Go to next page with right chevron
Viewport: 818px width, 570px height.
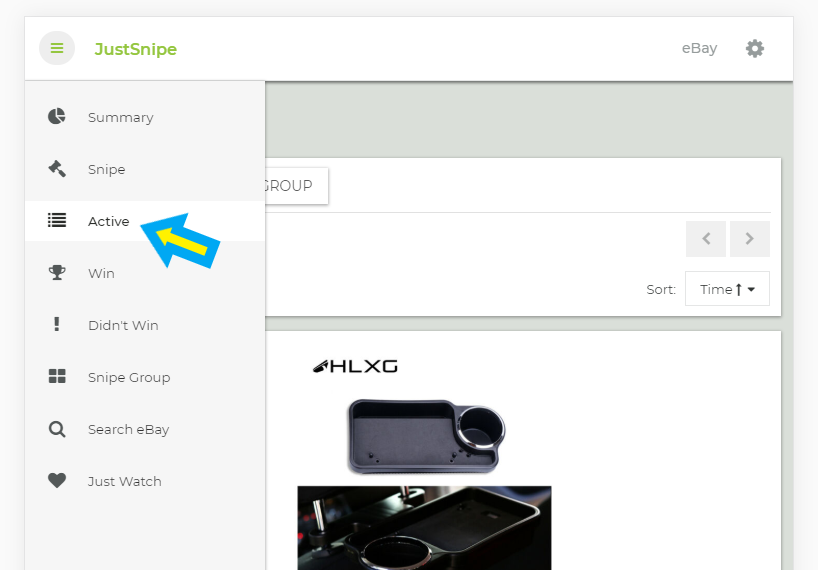[750, 239]
